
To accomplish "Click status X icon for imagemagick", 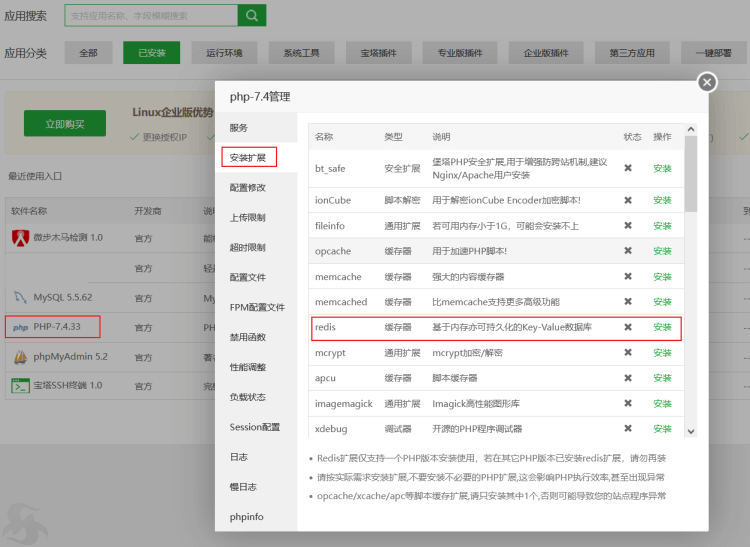I will pyautogui.click(x=628, y=403).
